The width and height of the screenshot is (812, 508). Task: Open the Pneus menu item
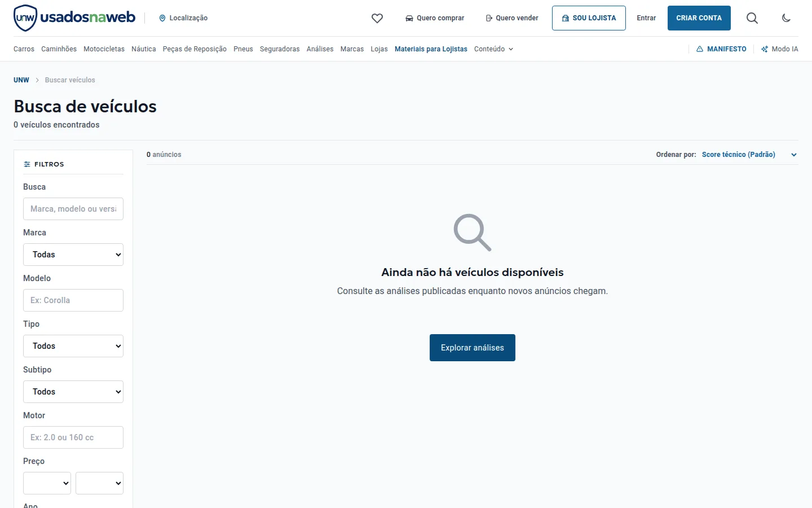(243, 49)
